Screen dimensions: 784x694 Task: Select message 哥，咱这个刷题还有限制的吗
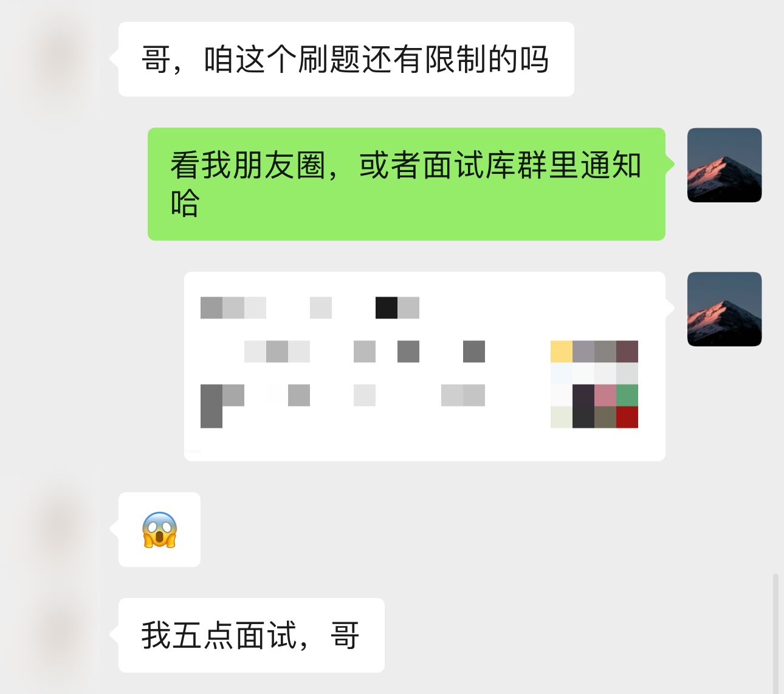[346, 60]
